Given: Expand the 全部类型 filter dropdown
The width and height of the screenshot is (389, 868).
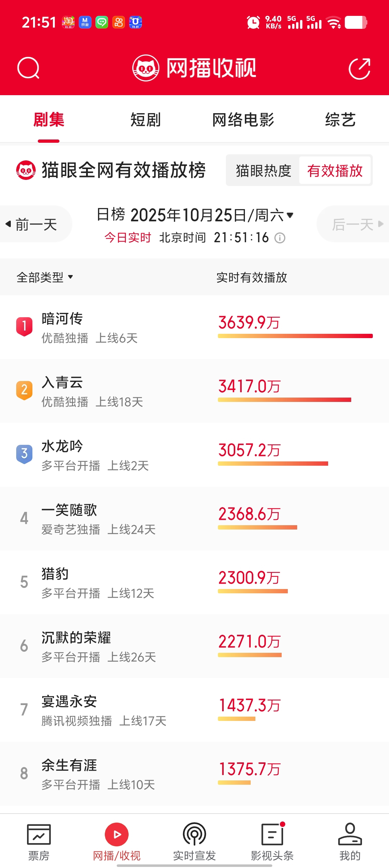Looking at the screenshot, I should tap(45, 277).
